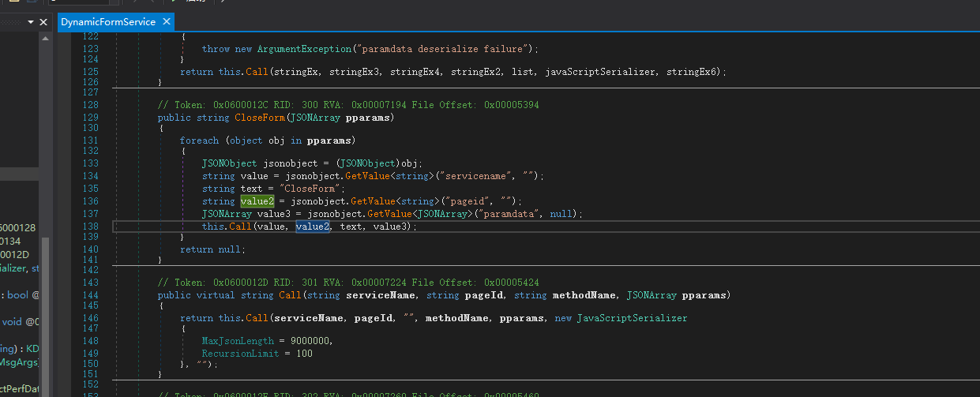The height and width of the screenshot is (397, 980).
Task: Click line number 129 in the gutter
Action: (x=90, y=118)
